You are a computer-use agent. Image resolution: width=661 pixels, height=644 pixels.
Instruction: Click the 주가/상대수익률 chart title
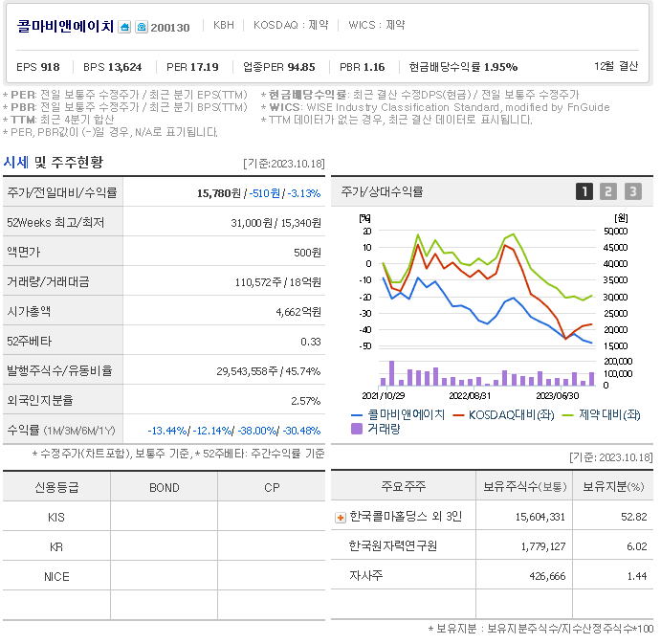tap(382, 192)
